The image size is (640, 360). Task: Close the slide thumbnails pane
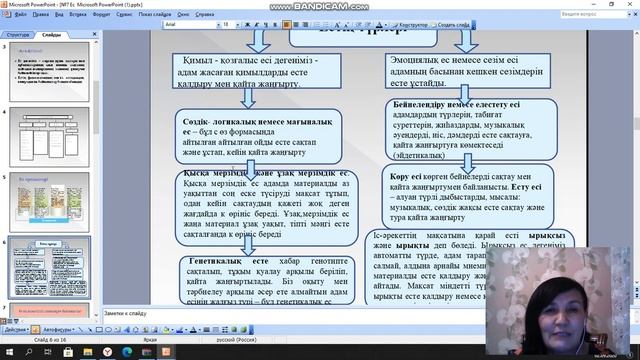[x=95, y=34]
